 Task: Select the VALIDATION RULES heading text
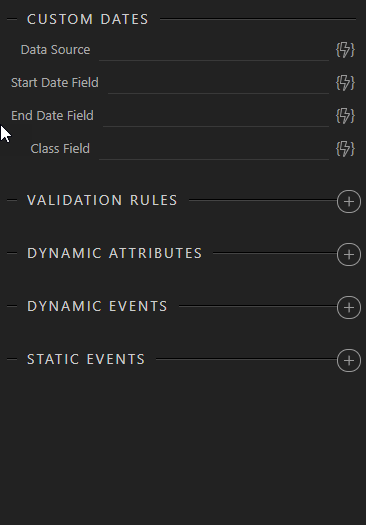tap(102, 200)
